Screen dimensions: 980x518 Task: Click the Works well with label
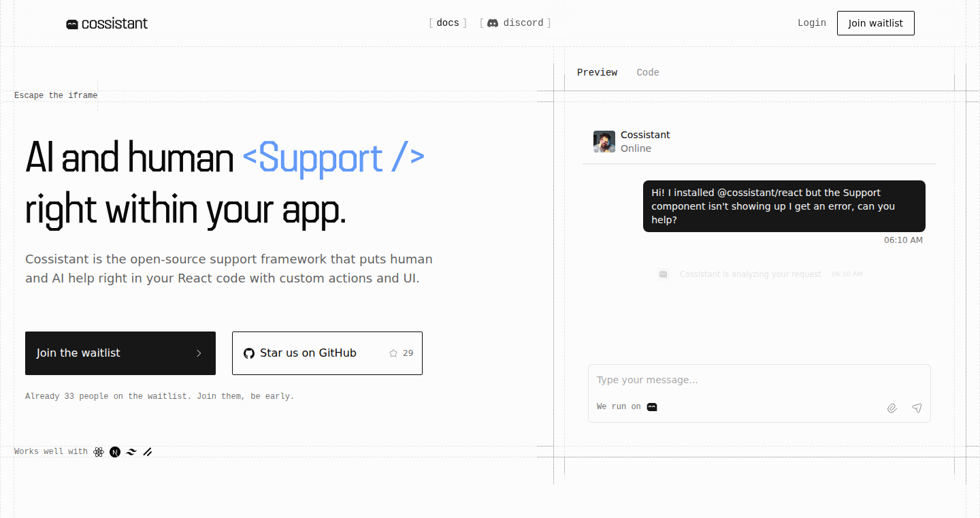click(51, 452)
